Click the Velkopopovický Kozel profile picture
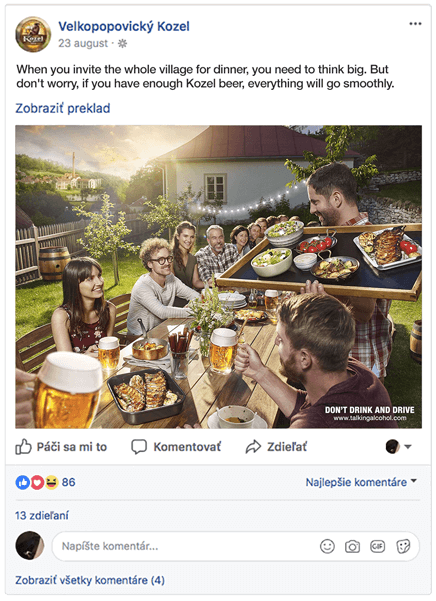The width and height of the screenshot is (436, 601). tap(33, 34)
